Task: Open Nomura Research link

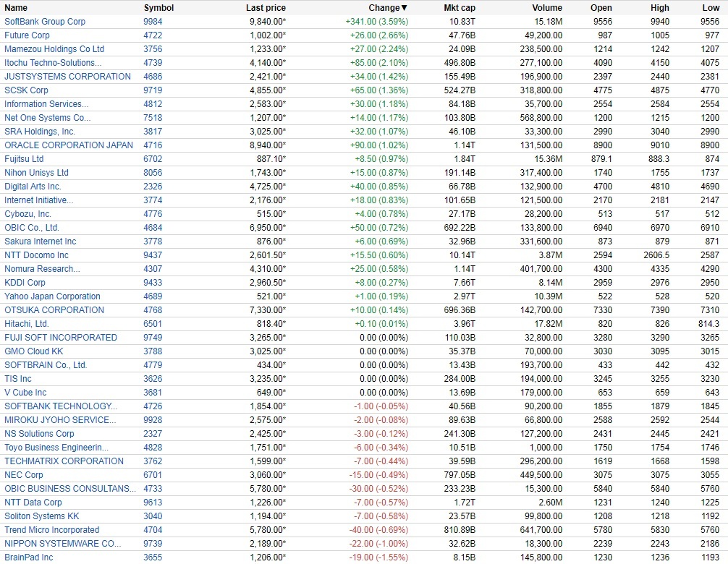Action: [x=42, y=269]
